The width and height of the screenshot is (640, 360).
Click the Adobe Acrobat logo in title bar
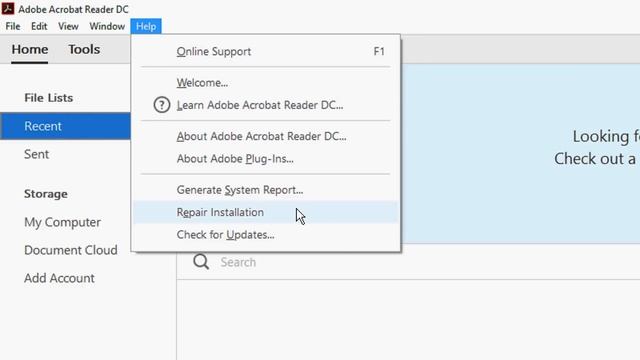tap(8, 9)
